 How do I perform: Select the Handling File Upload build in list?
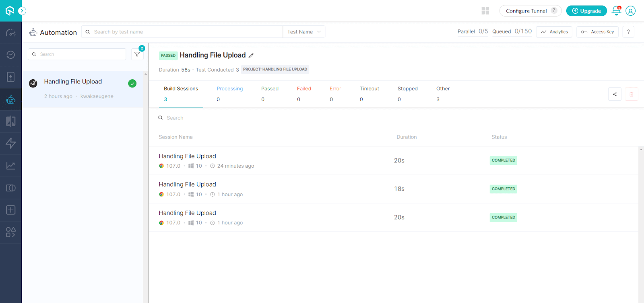pyautogui.click(x=83, y=89)
